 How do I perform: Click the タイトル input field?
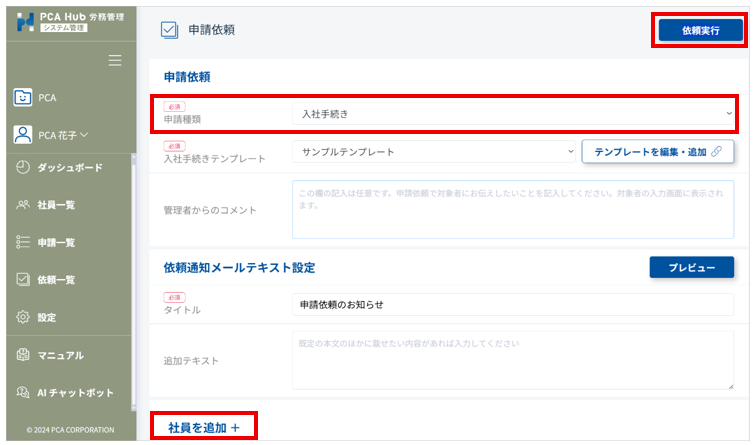[512, 304]
